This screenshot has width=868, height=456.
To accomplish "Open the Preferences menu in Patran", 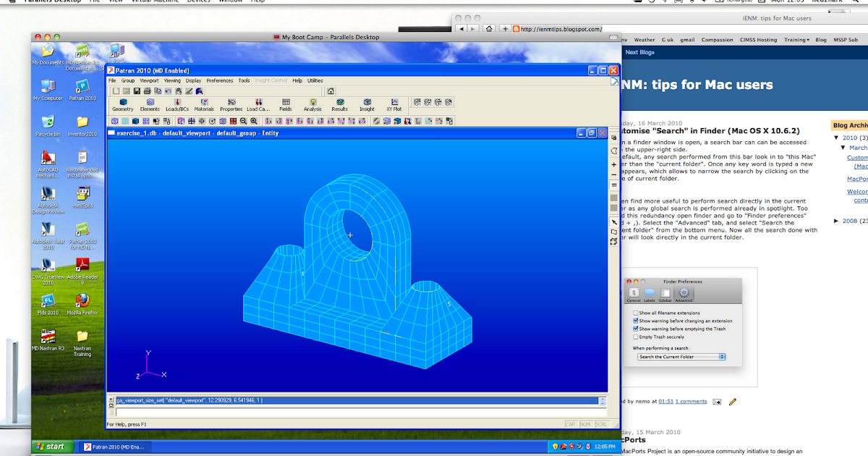I will click(220, 80).
